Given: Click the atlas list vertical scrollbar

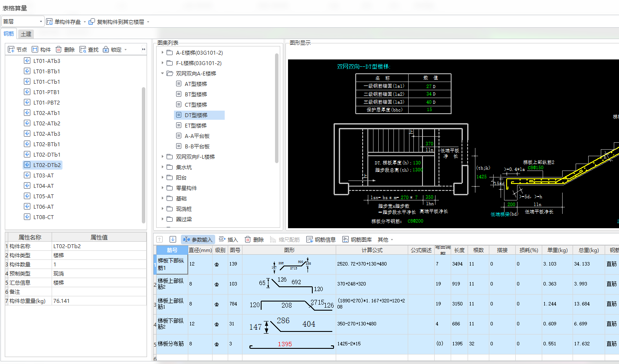Looking at the screenshot, I should pyautogui.click(x=277, y=108).
